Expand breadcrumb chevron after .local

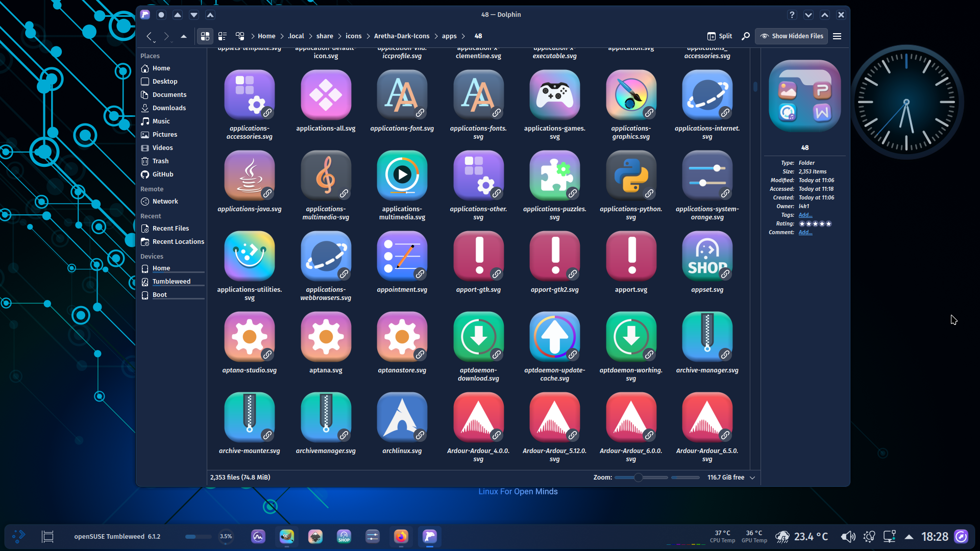310,36
